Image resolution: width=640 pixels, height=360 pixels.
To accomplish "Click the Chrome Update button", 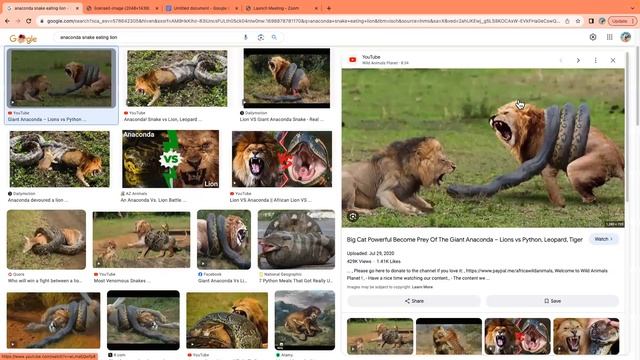I will [x=622, y=21].
